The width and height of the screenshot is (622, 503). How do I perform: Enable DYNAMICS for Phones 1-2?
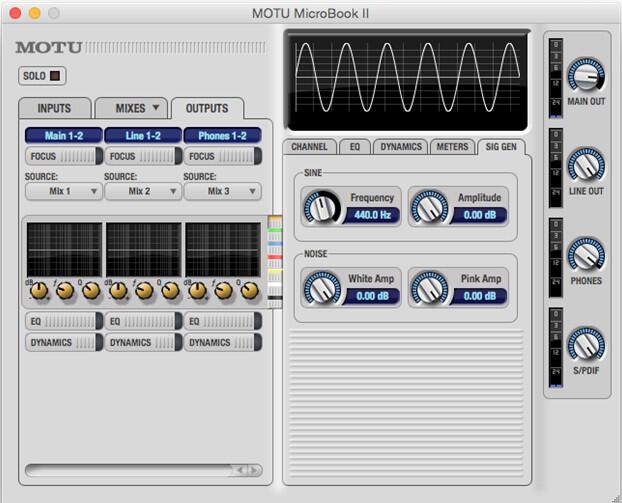pyautogui.click(x=223, y=342)
